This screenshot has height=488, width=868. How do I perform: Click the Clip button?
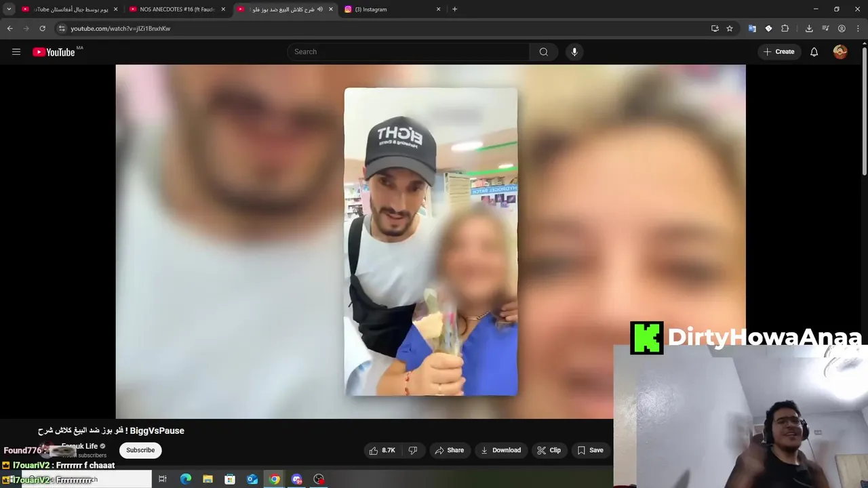click(549, 450)
